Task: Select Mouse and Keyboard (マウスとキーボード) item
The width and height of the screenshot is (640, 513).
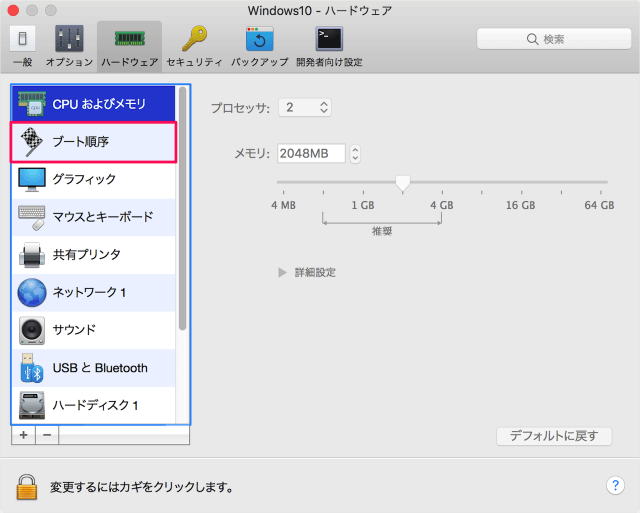Action: [x=93, y=216]
